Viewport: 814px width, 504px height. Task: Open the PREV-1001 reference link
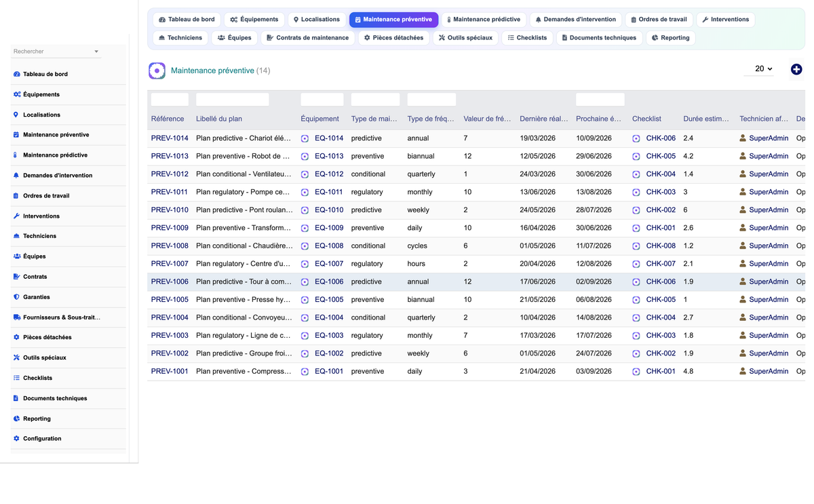(x=170, y=372)
